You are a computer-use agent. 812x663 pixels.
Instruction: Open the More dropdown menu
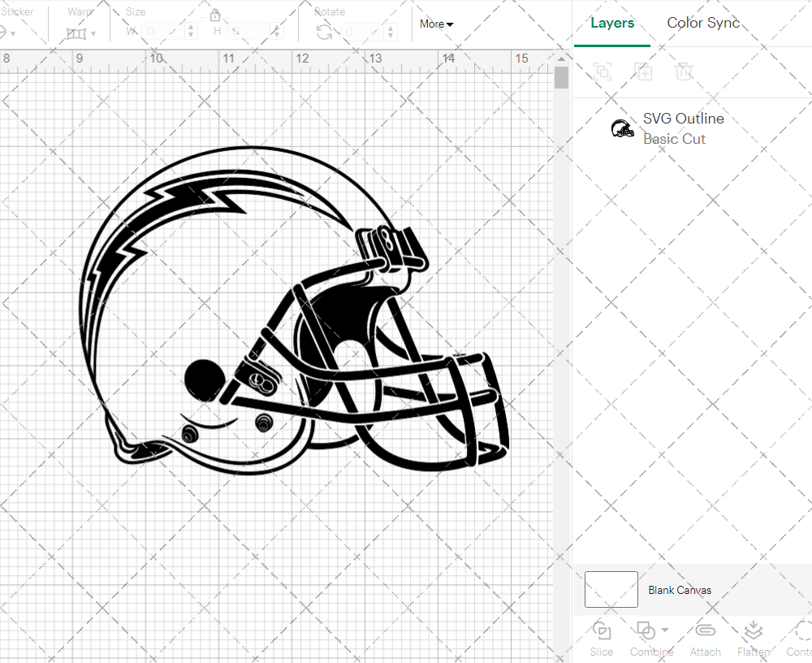(x=437, y=24)
